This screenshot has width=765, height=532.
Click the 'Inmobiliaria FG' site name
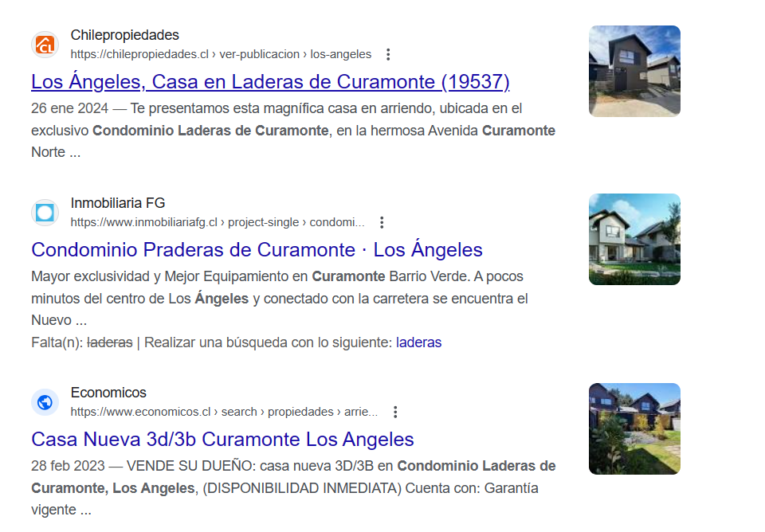coord(118,203)
